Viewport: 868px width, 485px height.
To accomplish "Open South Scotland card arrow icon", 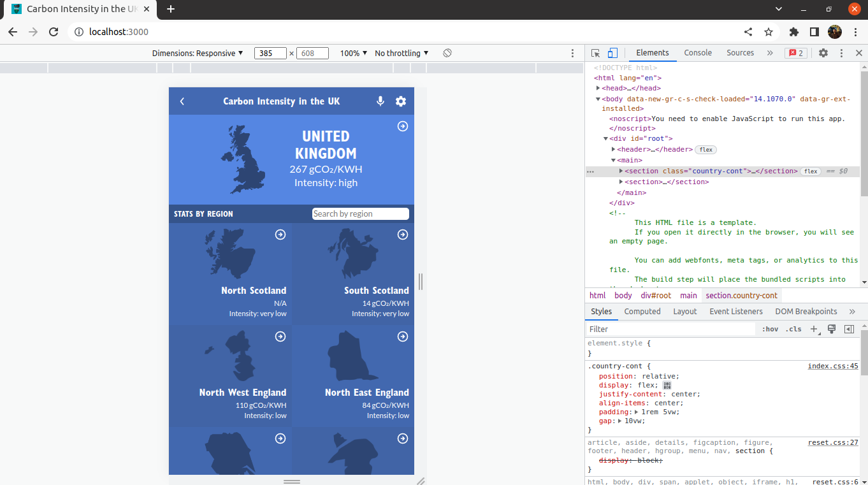I will point(403,235).
